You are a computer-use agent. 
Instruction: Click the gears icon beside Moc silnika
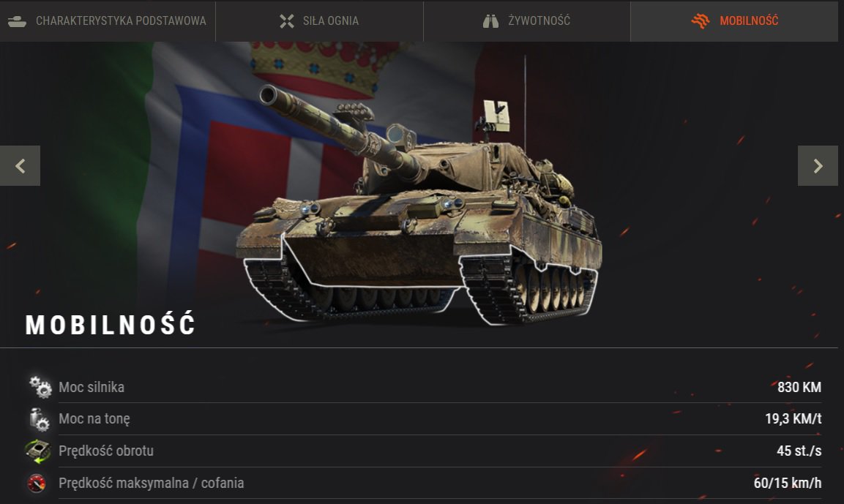(x=40, y=387)
